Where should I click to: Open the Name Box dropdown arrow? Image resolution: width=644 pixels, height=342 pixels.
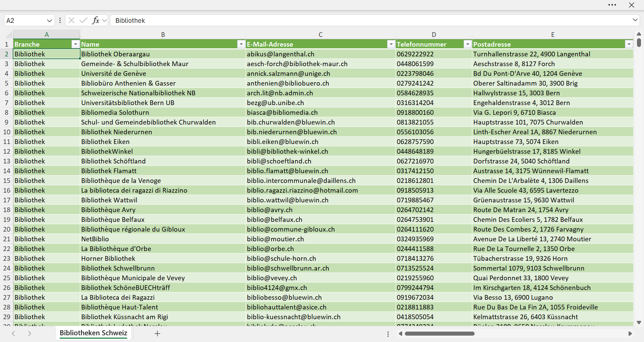(x=49, y=20)
